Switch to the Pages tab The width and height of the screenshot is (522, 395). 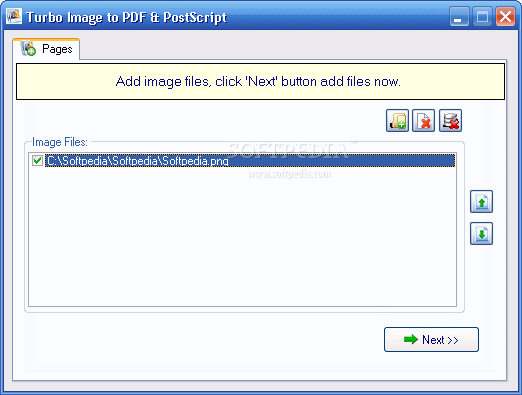(x=46, y=49)
